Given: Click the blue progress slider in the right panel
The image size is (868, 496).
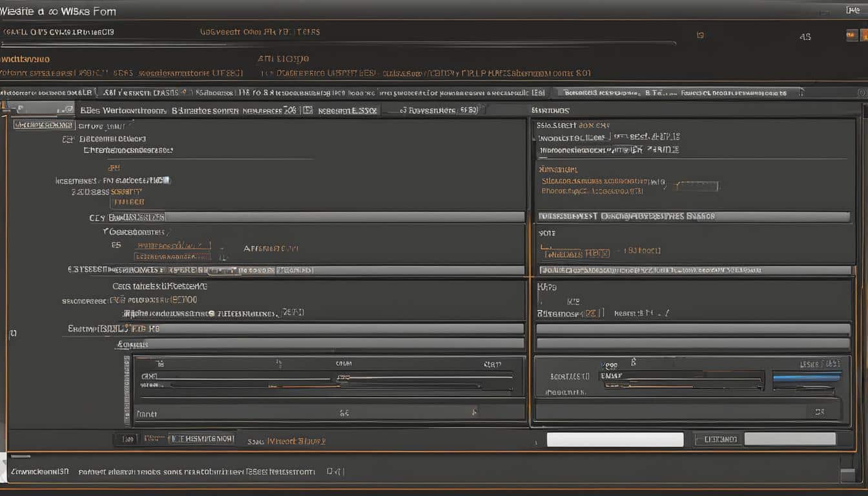Looking at the screenshot, I should point(807,378).
